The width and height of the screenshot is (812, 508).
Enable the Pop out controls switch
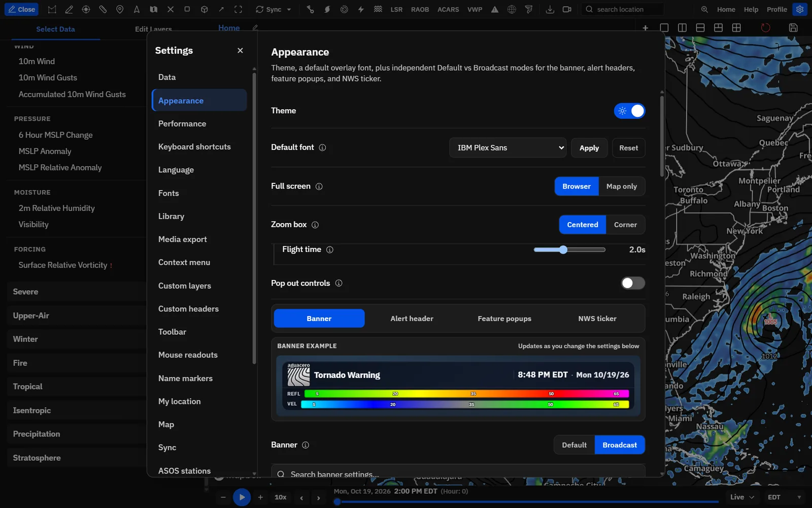(633, 283)
